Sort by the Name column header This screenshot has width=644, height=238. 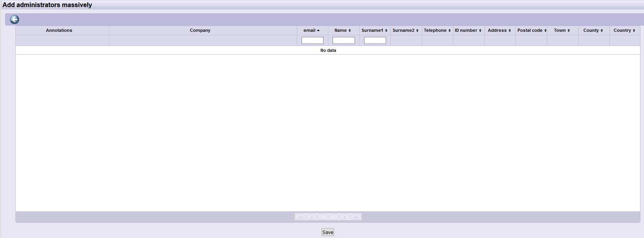[343, 30]
